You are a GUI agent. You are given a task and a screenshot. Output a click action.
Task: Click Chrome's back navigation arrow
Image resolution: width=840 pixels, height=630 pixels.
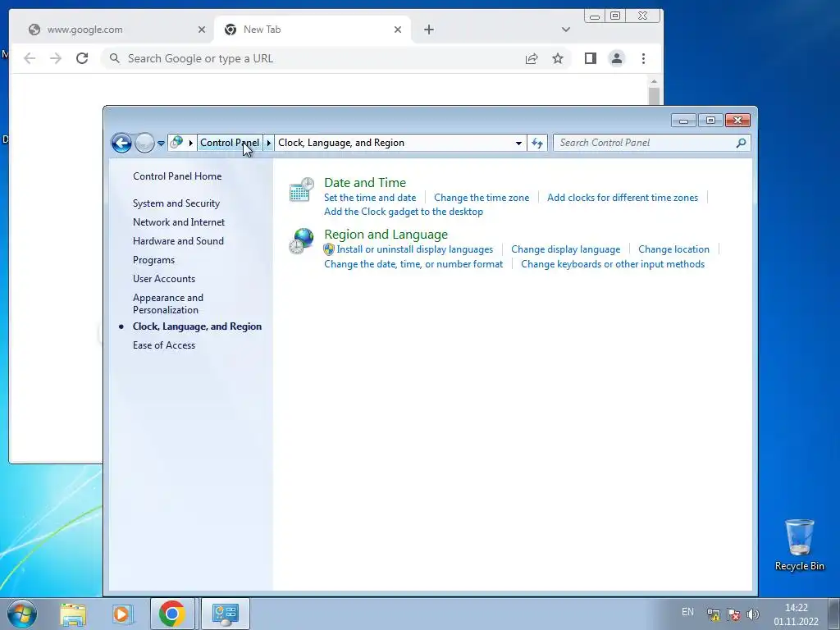click(x=30, y=58)
